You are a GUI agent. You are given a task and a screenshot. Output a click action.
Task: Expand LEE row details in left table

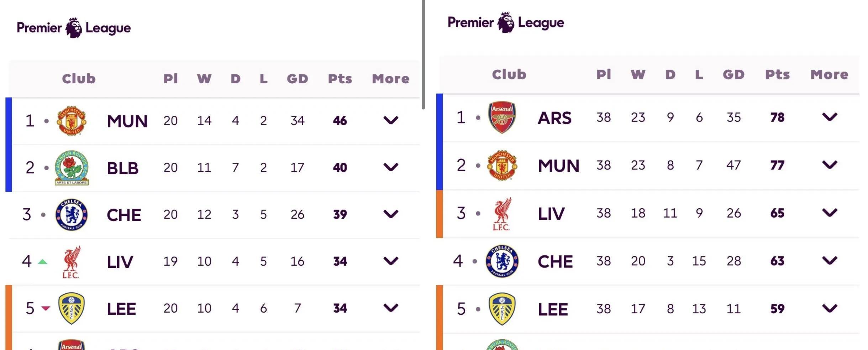point(390,308)
